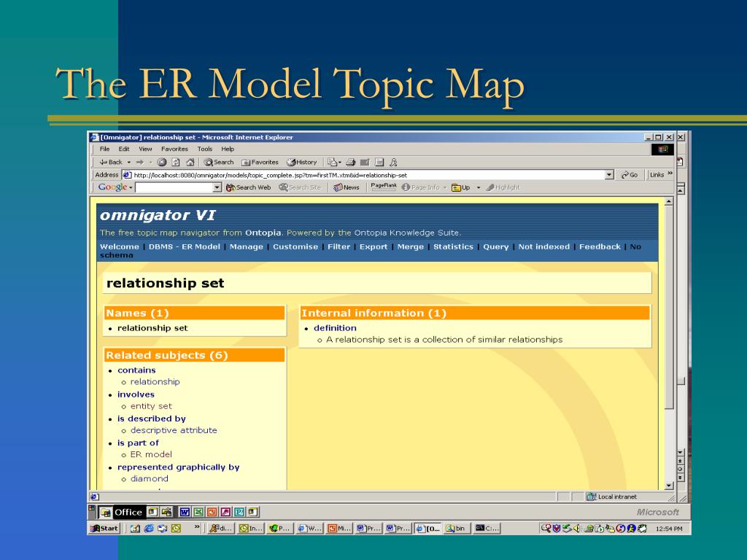Open the Help menu
The height and width of the screenshot is (560, 747).
[228, 149]
